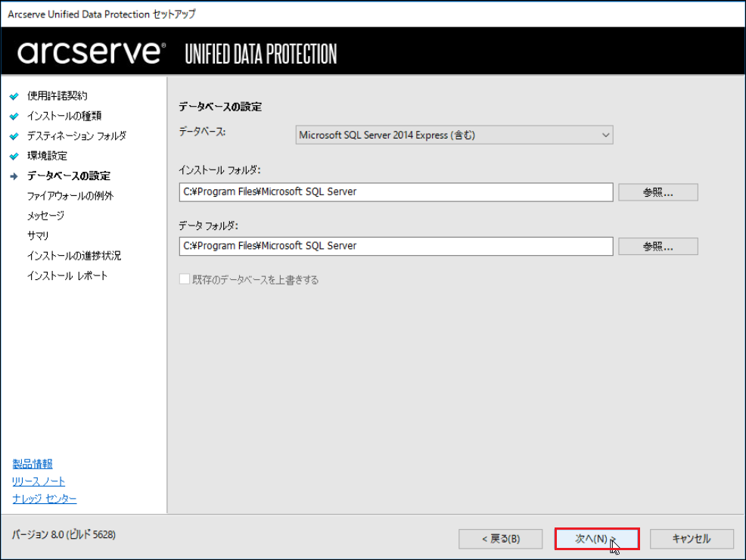Click the 戻る(B) back button

point(501,539)
